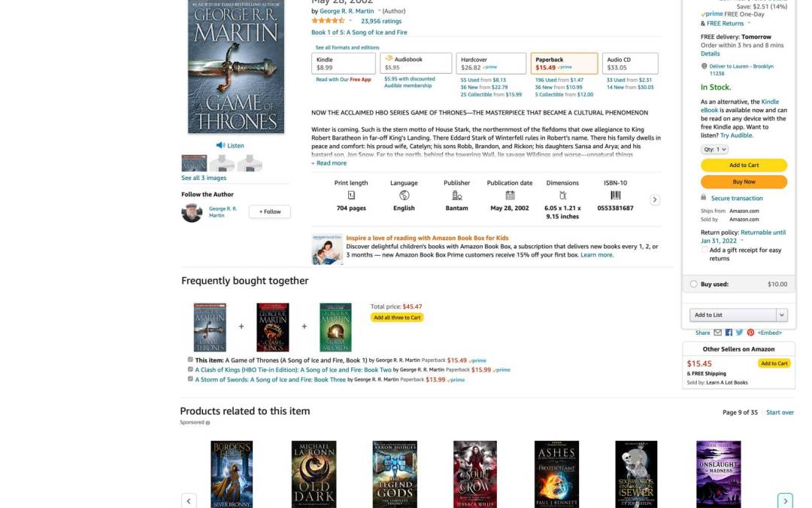This screenshot has height=508, width=812.
Task: Select the Hardcover format tab
Action: point(491,63)
